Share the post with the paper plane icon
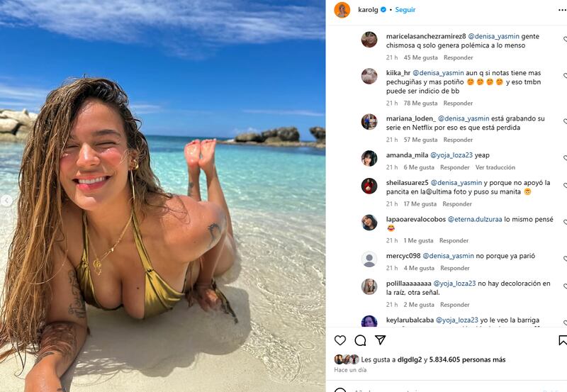The height and width of the screenshot is (392, 567). (380, 340)
